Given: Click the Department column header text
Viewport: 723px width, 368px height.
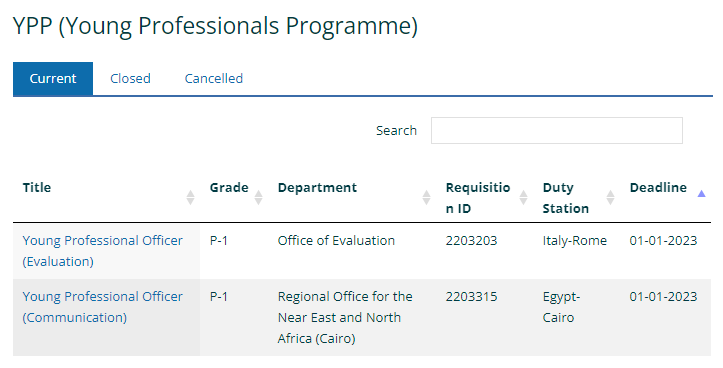Looking at the screenshot, I should coord(317,187).
